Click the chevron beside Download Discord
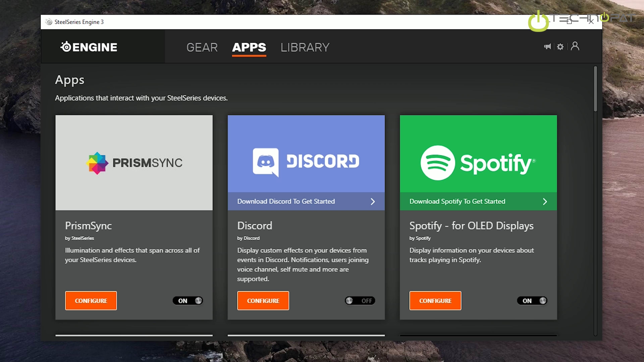Image resolution: width=644 pixels, height=362 pixels. (372, 202)
